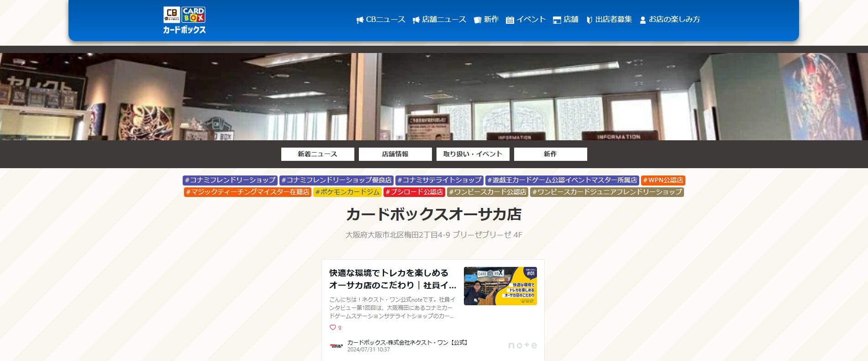Select the 取り扱い・イベント tab button
Screen dimensions: 868x361
pyautogui.click(x=473, y=154)
